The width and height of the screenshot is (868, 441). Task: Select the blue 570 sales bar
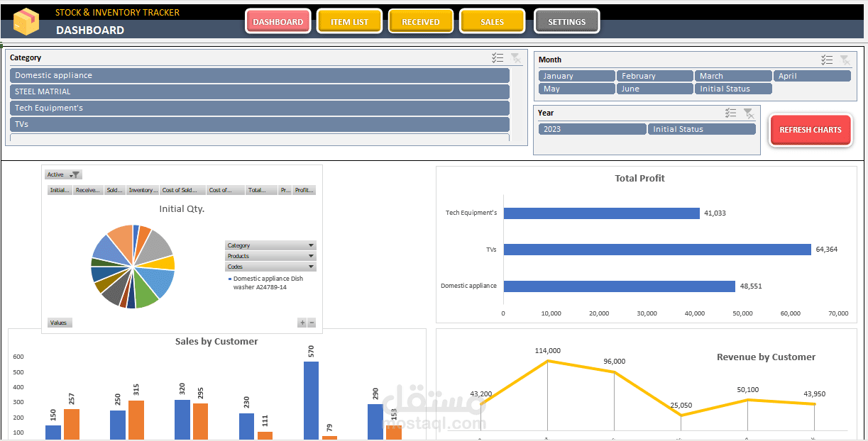[x=311, y=401]
